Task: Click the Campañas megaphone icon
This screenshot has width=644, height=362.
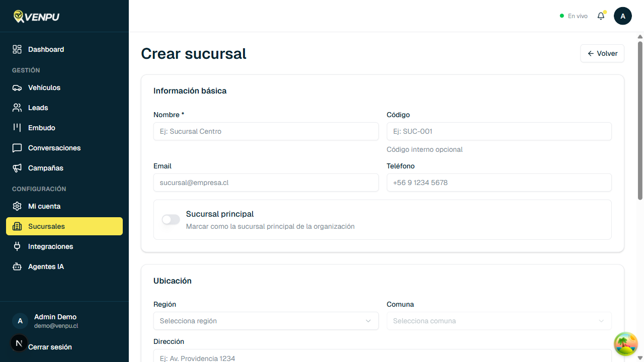Action: [x=17, y=168]
